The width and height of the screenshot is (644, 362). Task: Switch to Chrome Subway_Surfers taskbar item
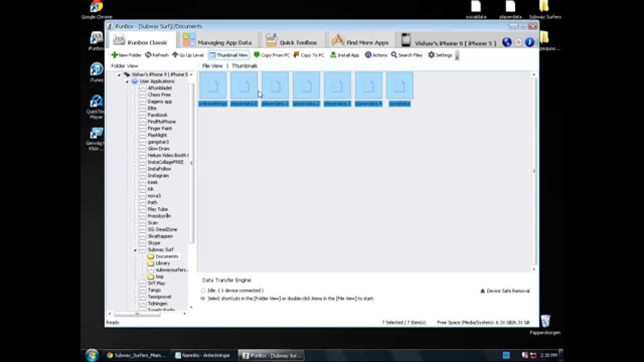[x=136, y=355]
